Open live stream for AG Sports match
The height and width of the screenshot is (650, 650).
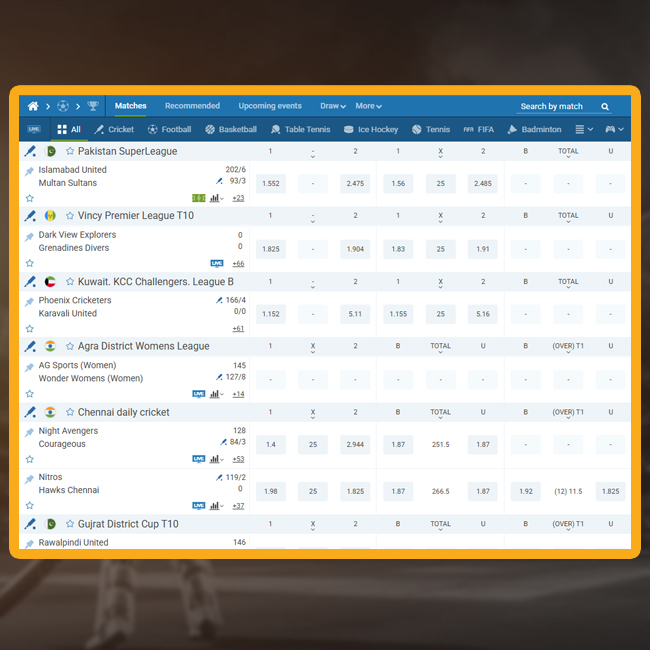tap(199, 394)
